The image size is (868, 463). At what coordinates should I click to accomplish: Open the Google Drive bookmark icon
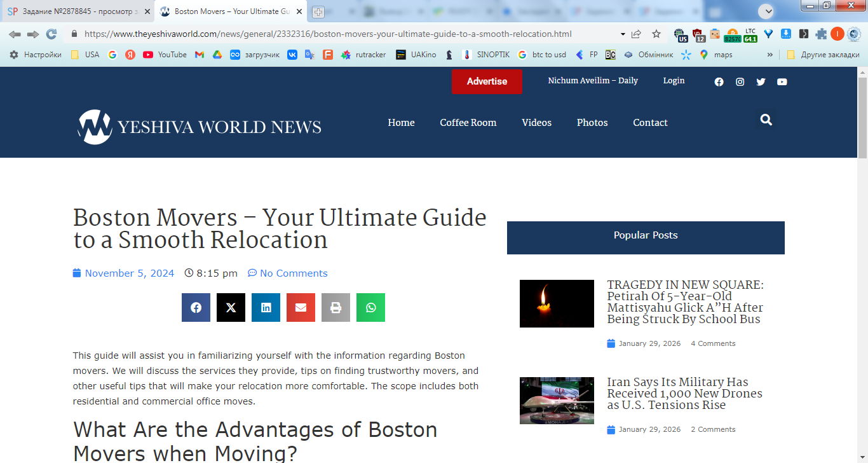[x=217, y=55]
